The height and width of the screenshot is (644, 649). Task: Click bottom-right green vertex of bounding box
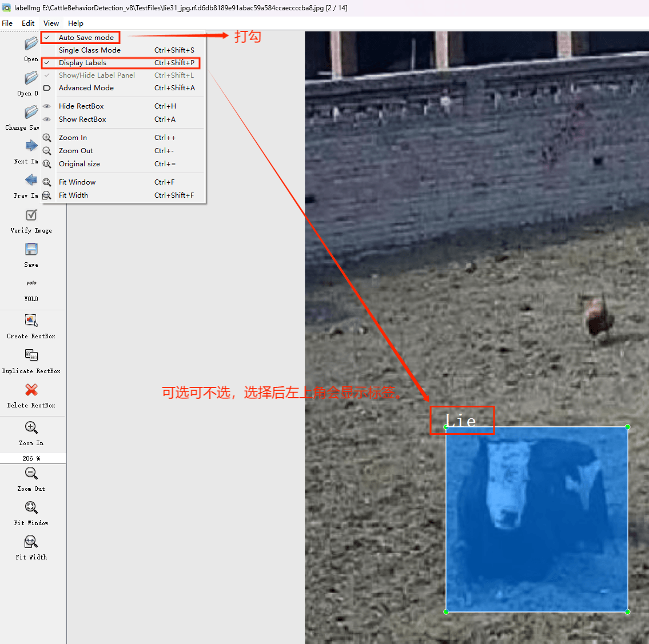coord(627,612)
